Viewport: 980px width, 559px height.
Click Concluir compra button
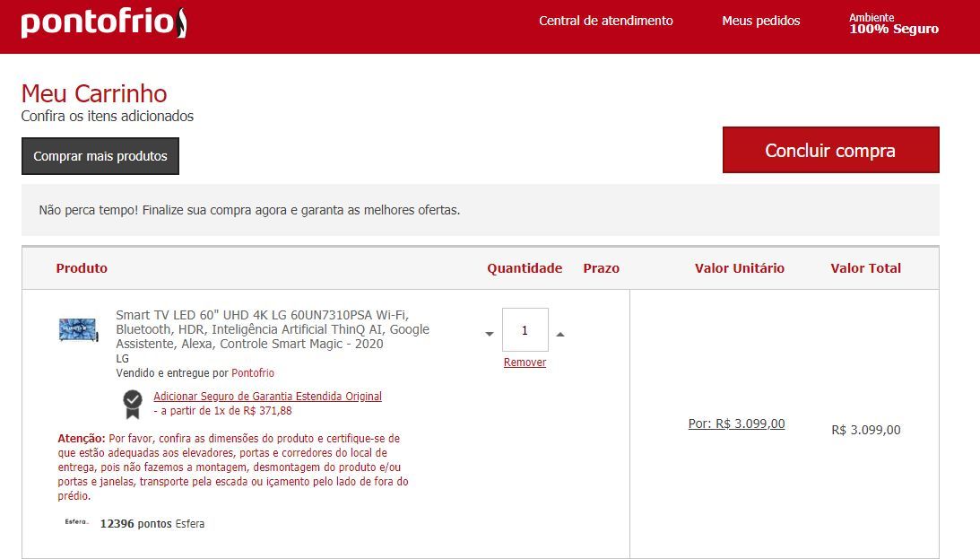(x=830, y=150)
